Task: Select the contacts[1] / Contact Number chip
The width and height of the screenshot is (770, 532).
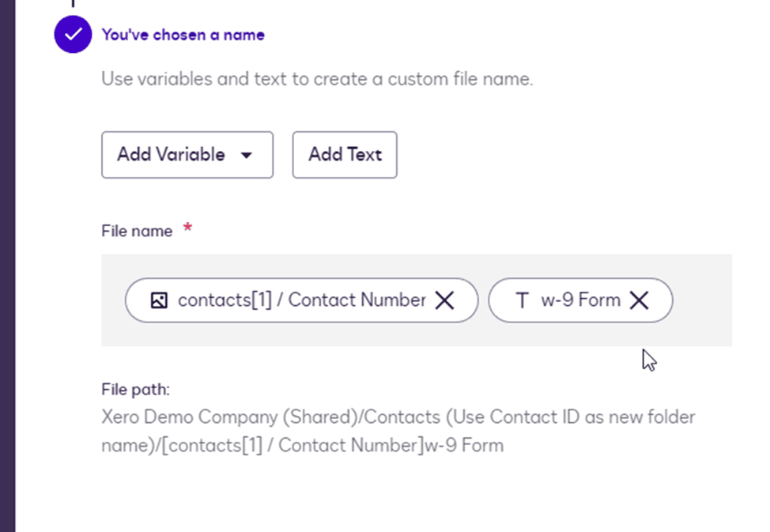Action: [301, 300]
